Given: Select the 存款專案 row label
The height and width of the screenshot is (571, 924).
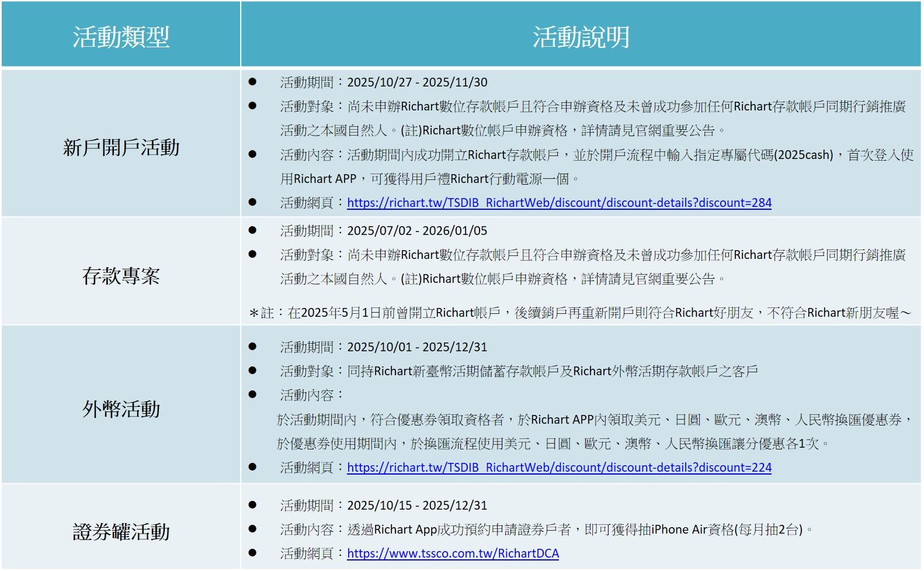Looking at the screenshot, I should tap(121, 276).
